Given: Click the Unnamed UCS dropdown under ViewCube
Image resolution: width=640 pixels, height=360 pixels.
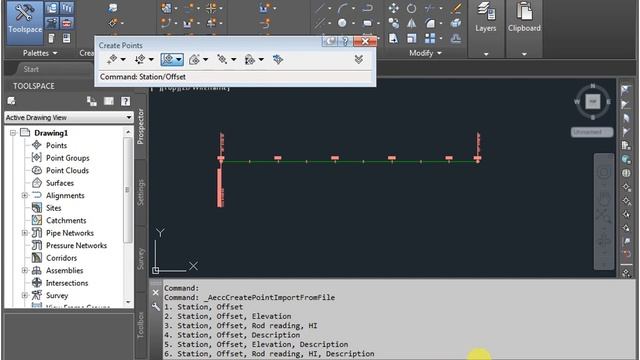Looking at the screenshot, I should (591, 132).
